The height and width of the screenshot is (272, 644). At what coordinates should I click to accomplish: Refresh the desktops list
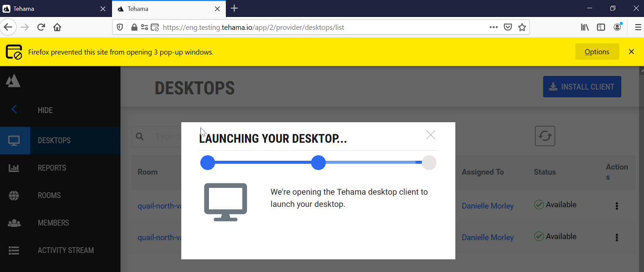click(x=545, y=136)
